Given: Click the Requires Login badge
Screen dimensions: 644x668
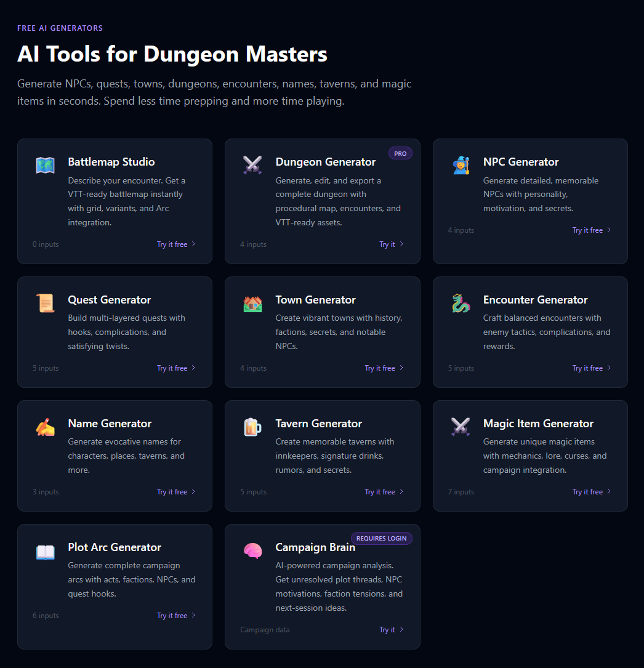Looking at the screenshot, I should (x=381, y=538).
